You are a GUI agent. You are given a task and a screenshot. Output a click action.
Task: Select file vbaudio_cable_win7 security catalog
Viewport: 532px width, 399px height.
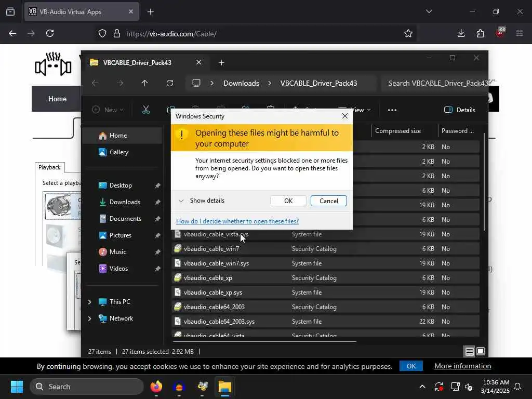pos(325,249)
